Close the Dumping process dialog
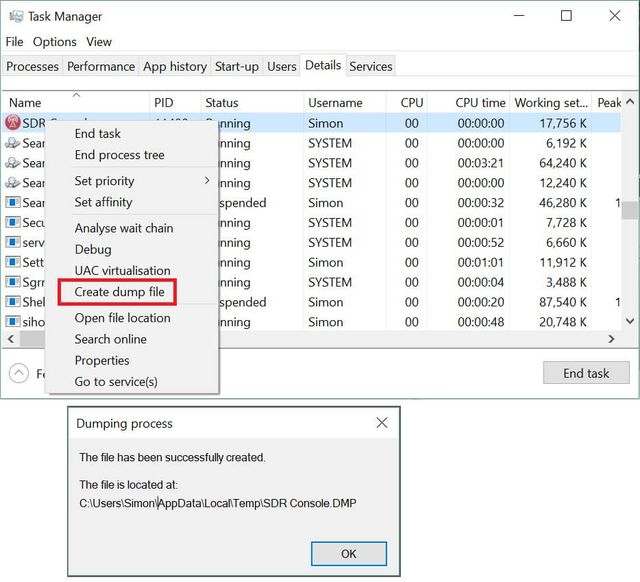This screenshot has height=582, width=640. click(x=382, y=423)
